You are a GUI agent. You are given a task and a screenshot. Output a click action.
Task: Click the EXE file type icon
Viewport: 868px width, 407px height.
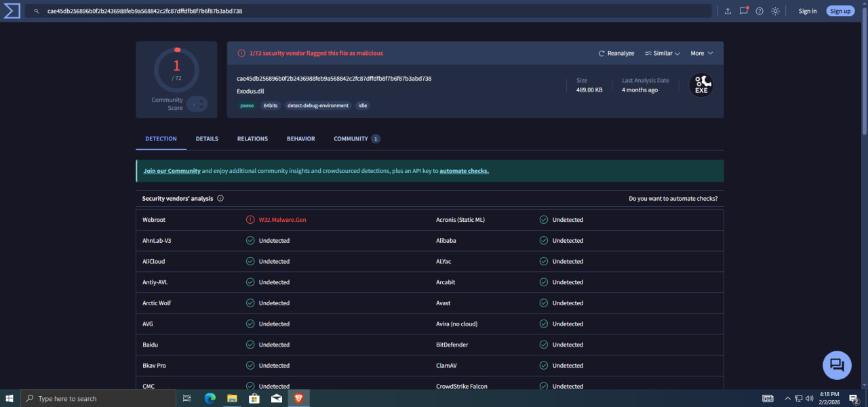(x=701, y=85)
